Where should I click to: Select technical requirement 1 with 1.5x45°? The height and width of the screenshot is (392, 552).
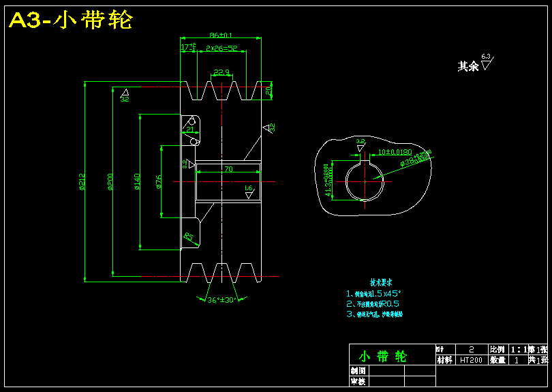click(x=373, y=294)
